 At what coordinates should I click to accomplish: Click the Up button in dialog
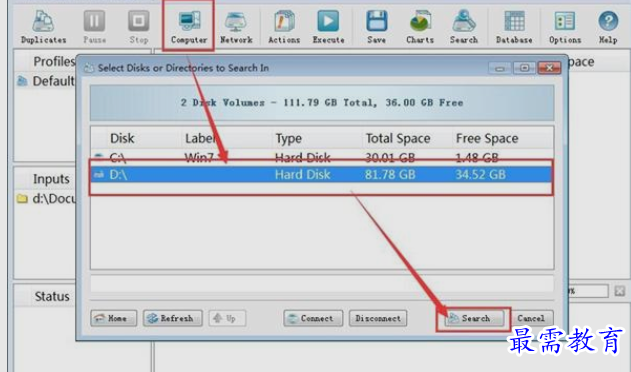click(x=227, y=318)
